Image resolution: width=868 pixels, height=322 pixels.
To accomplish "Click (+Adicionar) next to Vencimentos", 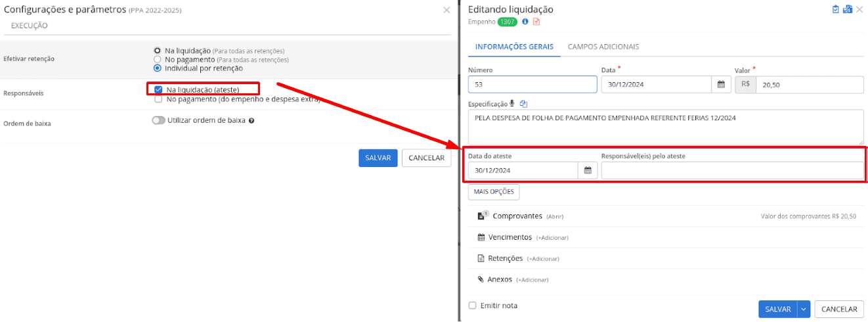I will pyautogui.click(x=552, y=238).
